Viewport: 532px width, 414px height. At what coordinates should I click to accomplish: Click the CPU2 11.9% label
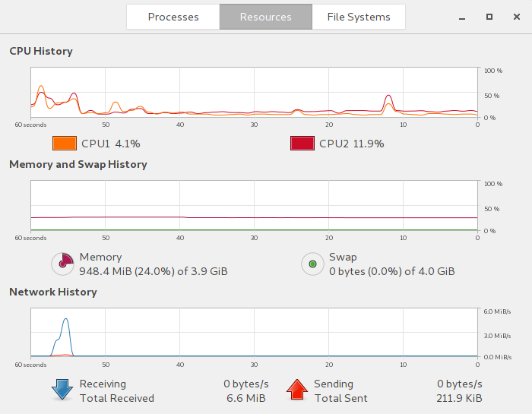pyautogui.click(x=351, y=144)
